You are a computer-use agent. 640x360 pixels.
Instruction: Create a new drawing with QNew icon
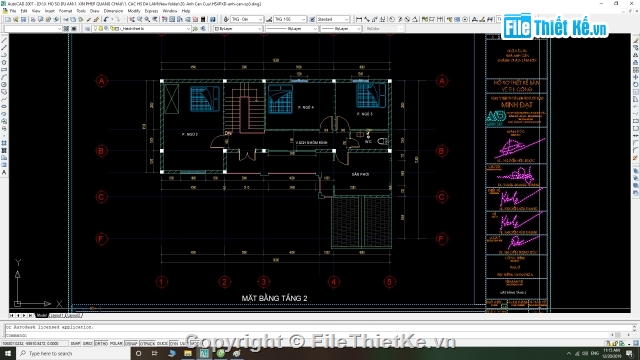(8, 19)
